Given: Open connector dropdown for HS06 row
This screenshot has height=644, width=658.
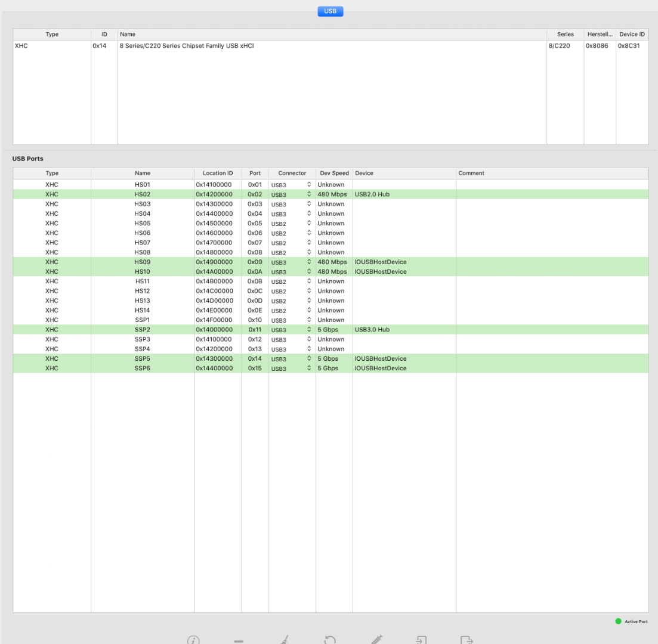Looking at the screenshot, I should 309,233.
